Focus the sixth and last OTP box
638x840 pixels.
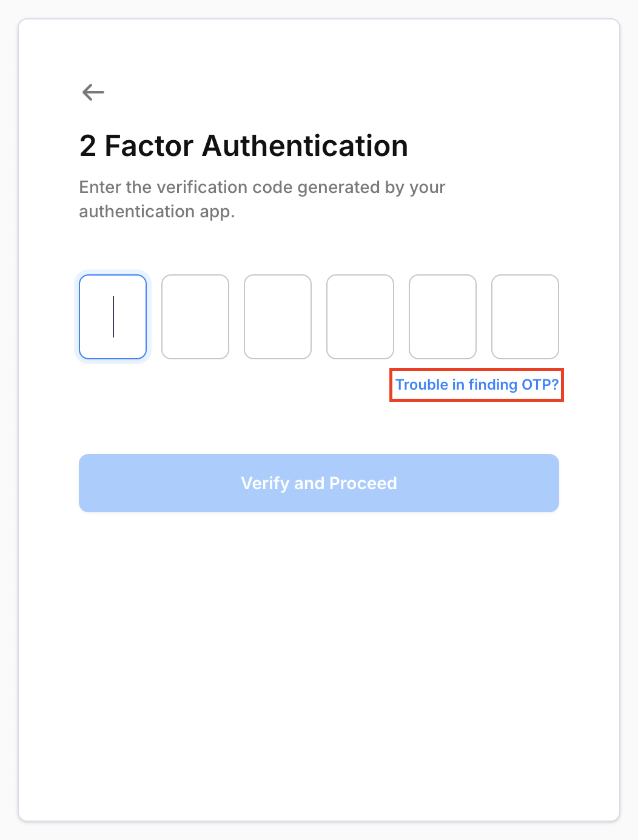click(x=525, y=317)
